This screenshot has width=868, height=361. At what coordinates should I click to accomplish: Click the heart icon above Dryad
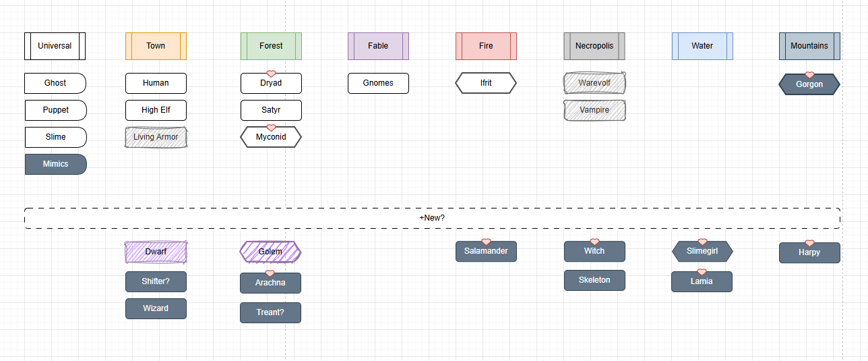click(271, 74)
